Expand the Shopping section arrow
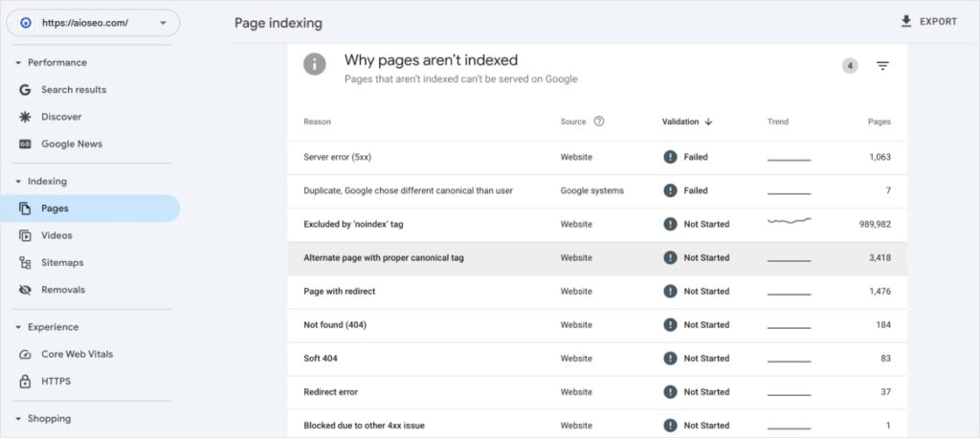 pyautogui.click(x=18, y=419)
